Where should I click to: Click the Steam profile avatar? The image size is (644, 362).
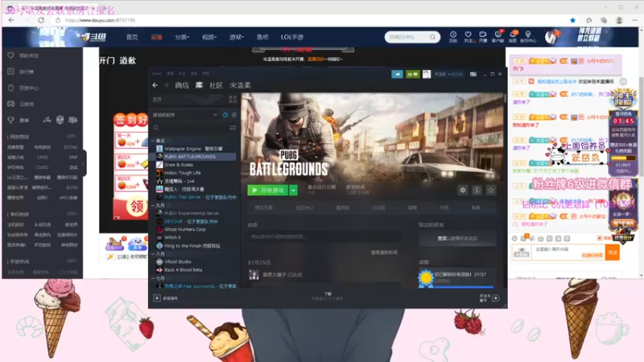pos(427,74)
